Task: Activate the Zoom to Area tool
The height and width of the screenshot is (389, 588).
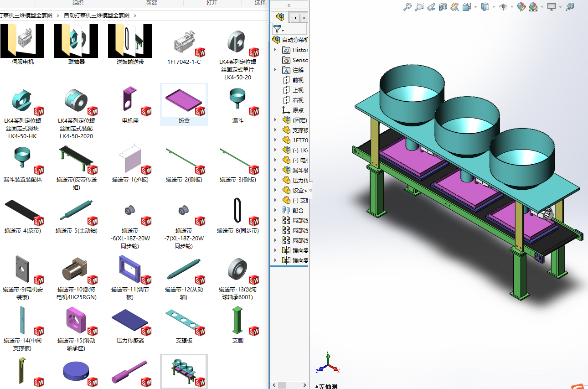Action: click(x=419, y=7)
